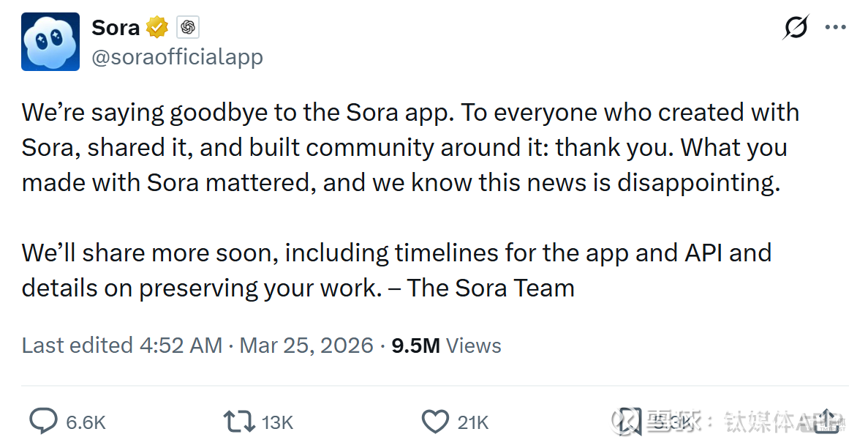Click the "The Sora Team" signature line
The height and width of the screenshot is (448, 868).
(491, 288)
